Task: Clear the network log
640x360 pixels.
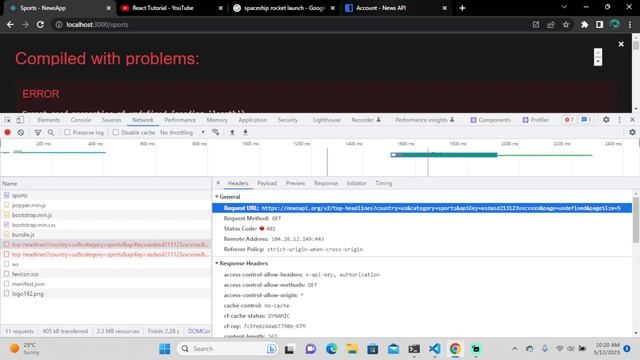Action: [x=21, y=132]
